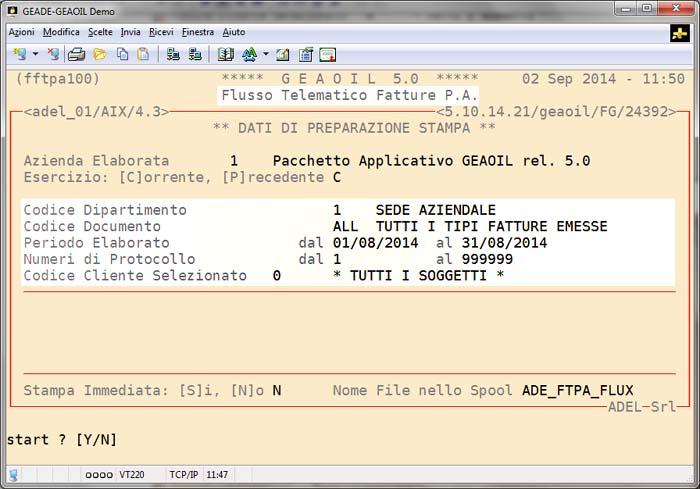
Task: Open the new connection dropdown arrow
Action: (35, 54)
